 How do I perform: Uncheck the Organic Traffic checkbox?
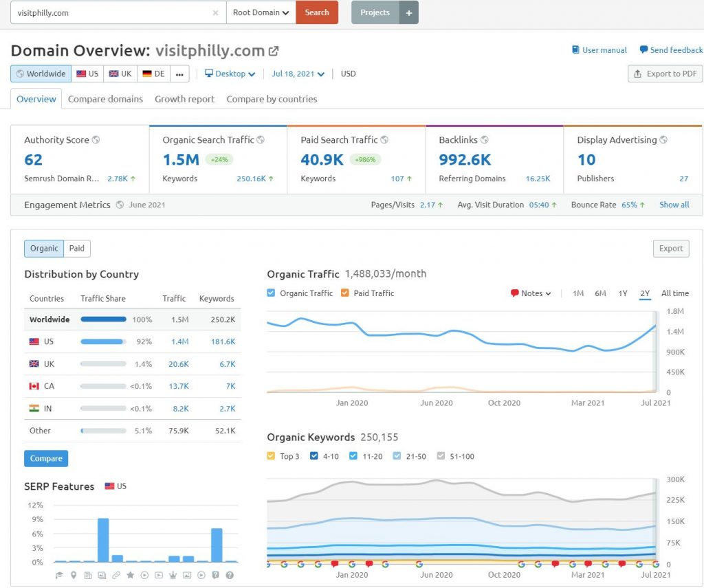tap(271, 293)
